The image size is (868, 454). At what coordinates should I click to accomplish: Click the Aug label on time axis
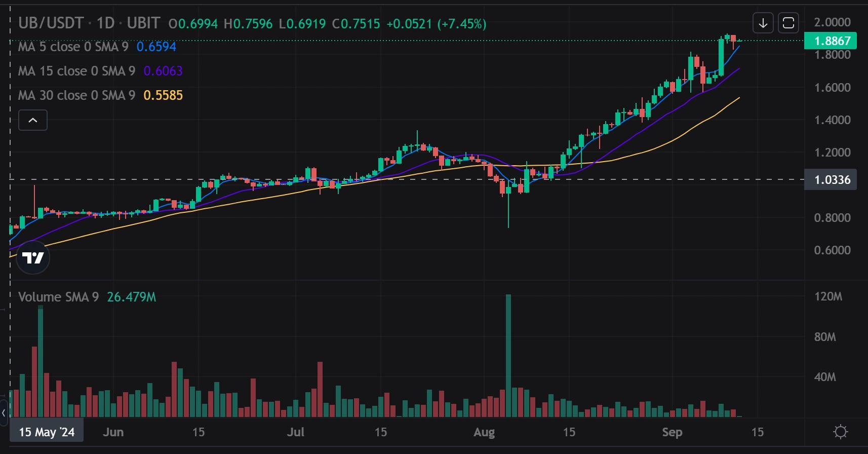[x=484, y=432]
